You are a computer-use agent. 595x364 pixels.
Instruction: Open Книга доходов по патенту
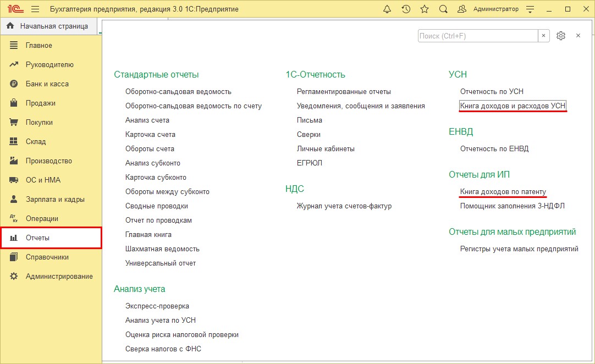coord(503,192)
